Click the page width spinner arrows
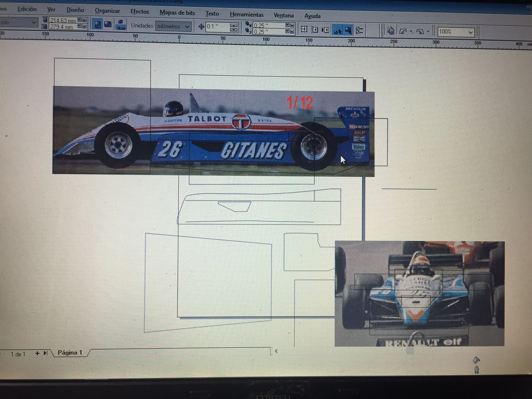 [82, 20]
